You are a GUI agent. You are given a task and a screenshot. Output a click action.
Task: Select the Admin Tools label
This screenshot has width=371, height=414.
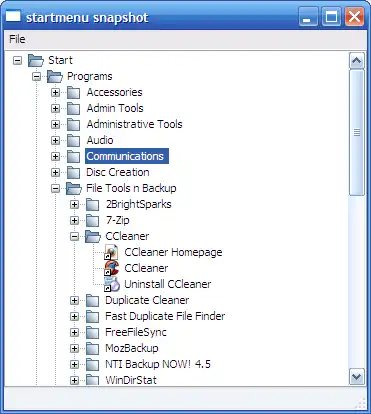pos(115,108)
